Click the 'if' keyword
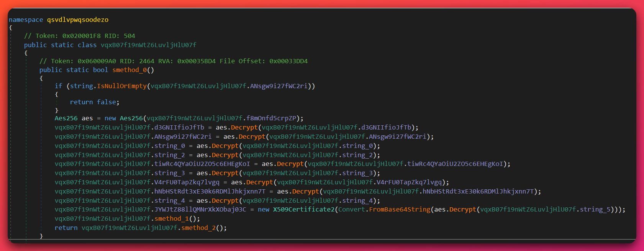 click(58, 86)
